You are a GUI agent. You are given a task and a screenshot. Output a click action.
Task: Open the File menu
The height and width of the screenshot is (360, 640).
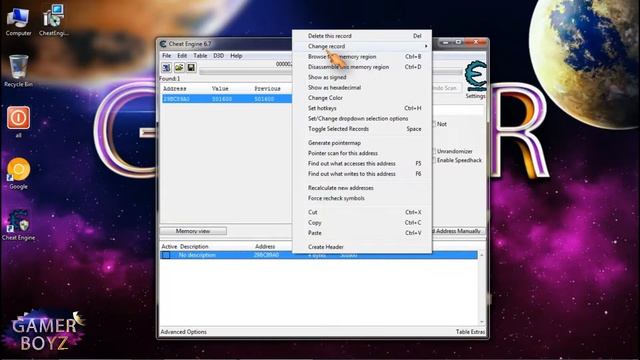click(x=167, y=56)
